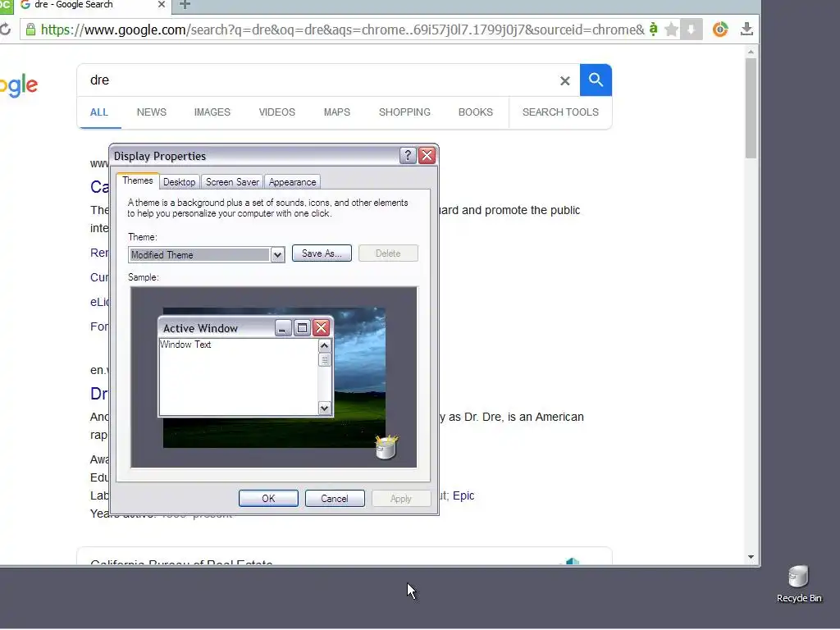Select the MAPS search tab
840x630 pixels.
[x=337, y=112]
